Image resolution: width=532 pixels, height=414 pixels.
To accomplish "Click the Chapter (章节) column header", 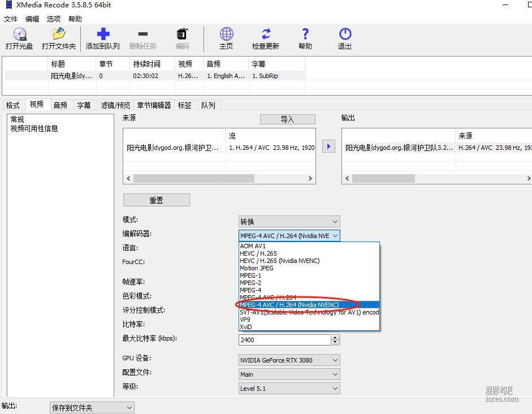I will (x=113, y=64).
